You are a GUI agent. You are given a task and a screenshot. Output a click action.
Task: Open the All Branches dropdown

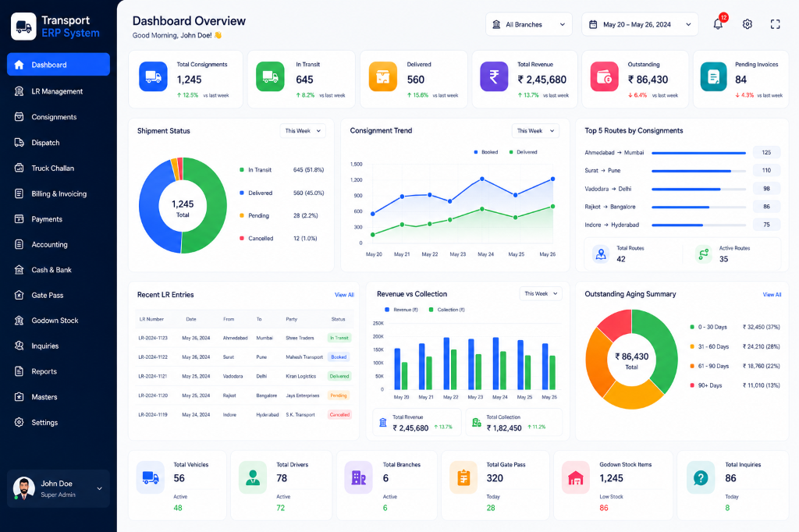(x=529, y=24)
